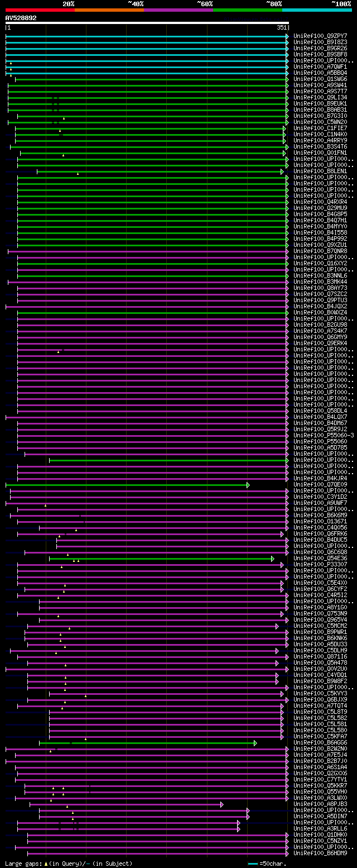Screen dimensions: 357x868
Task: Click the UniRef100_Q753N9 hit name
Action: coord(320,613)
